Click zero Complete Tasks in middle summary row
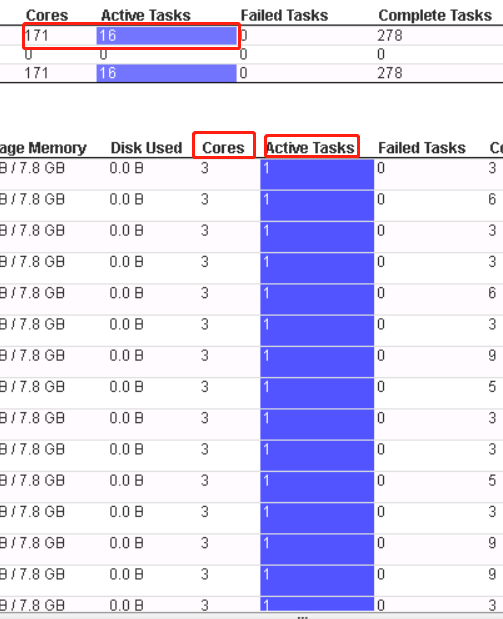The width and height of the screenshot is (503, 619). 381,54
